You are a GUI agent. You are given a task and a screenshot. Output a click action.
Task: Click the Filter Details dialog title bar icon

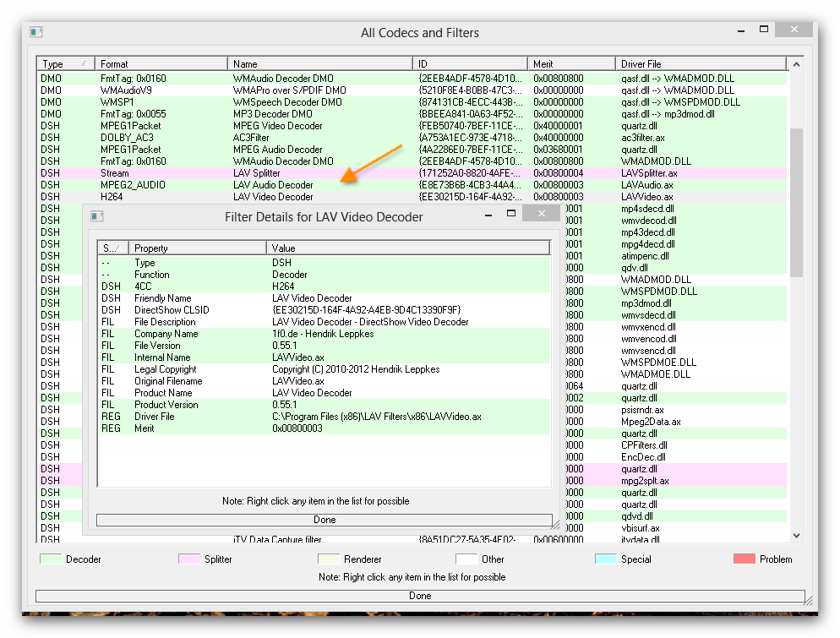click(96, 216)
